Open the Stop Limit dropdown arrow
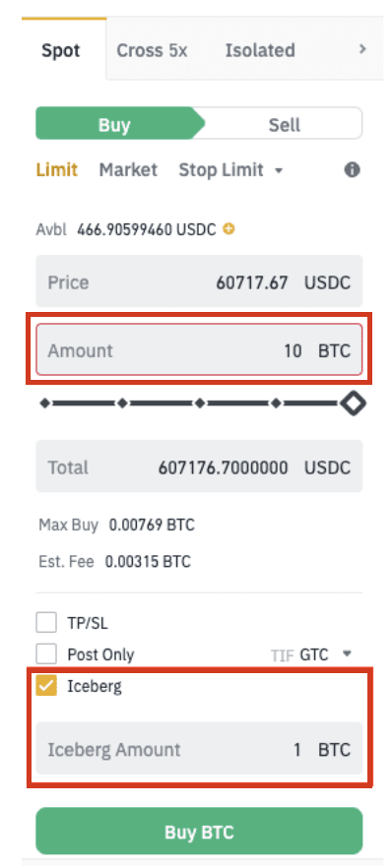392x868 pixels. tap(279, 170)
